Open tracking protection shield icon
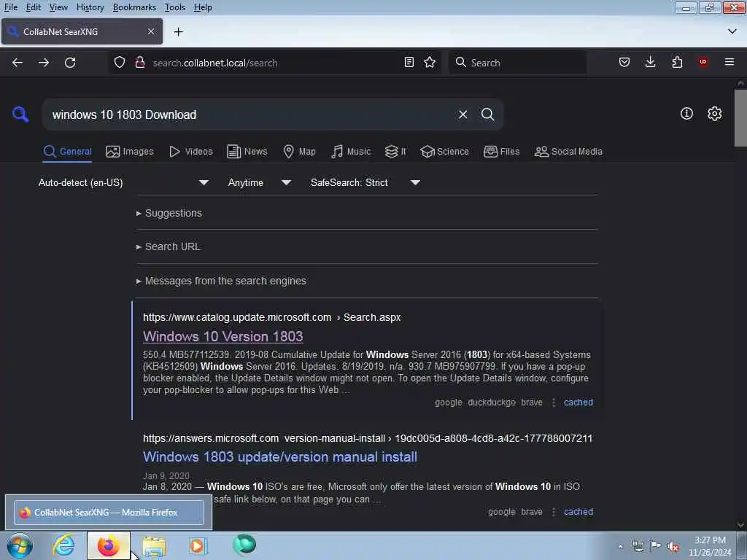Viewport: 747px width, 560px height. [x=120, y=63]
